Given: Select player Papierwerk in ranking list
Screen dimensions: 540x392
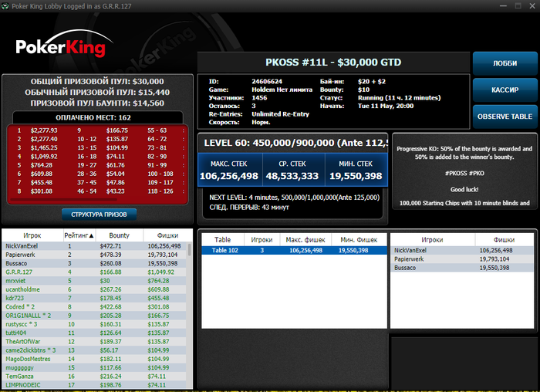Looking at the screenshot, I should (x=94, y=255).
